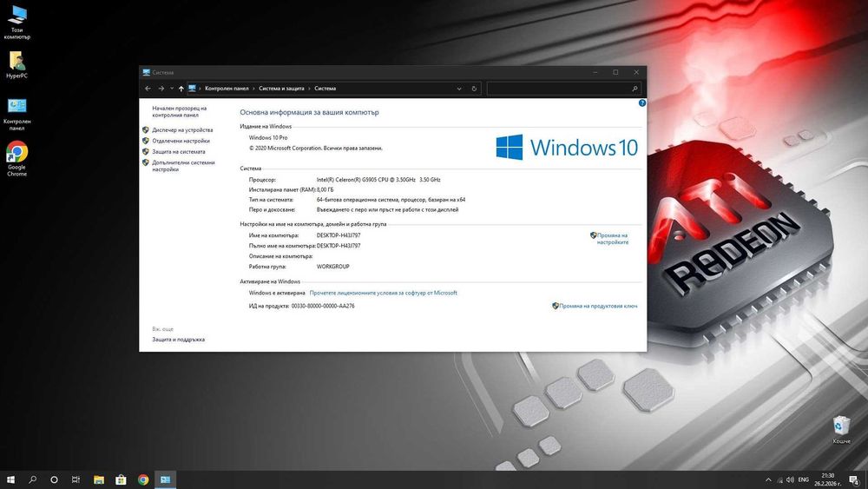Click the computer icon in address bar
868x489 pixels.
[192, 89]
